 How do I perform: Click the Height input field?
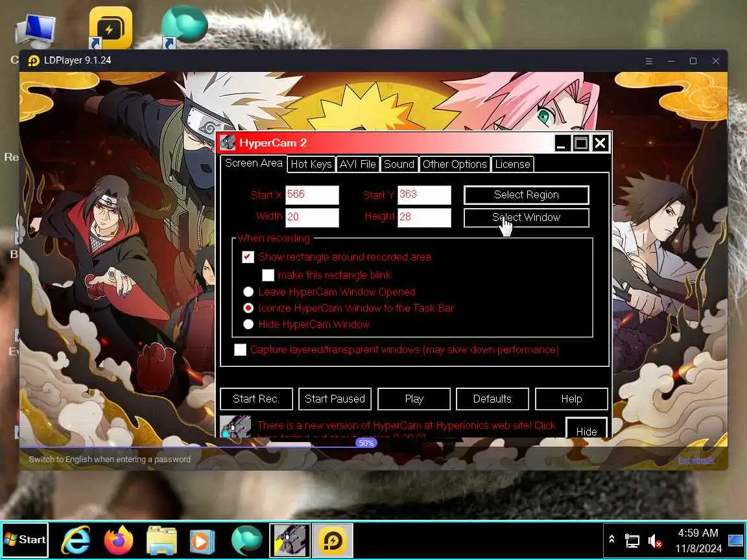(425, 217)
